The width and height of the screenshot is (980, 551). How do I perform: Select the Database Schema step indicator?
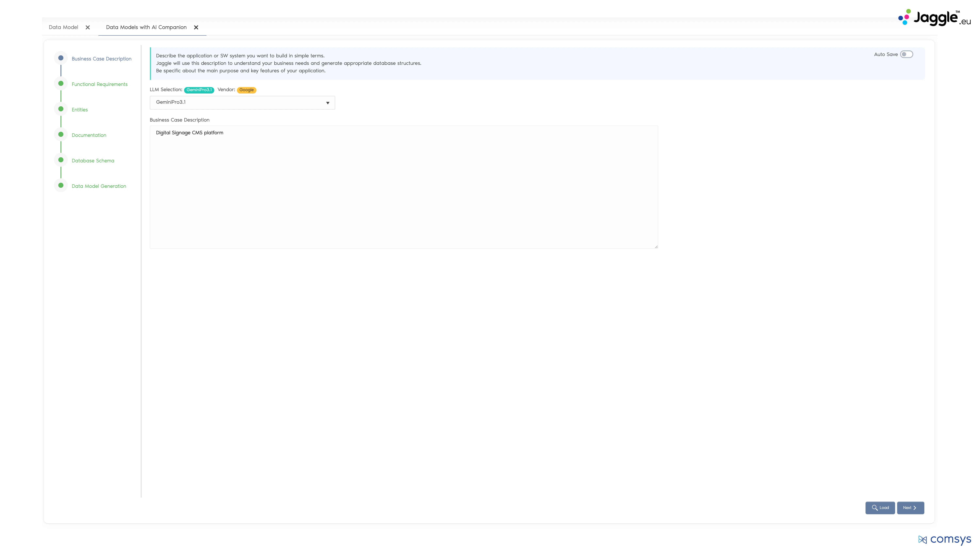point(61,160)
